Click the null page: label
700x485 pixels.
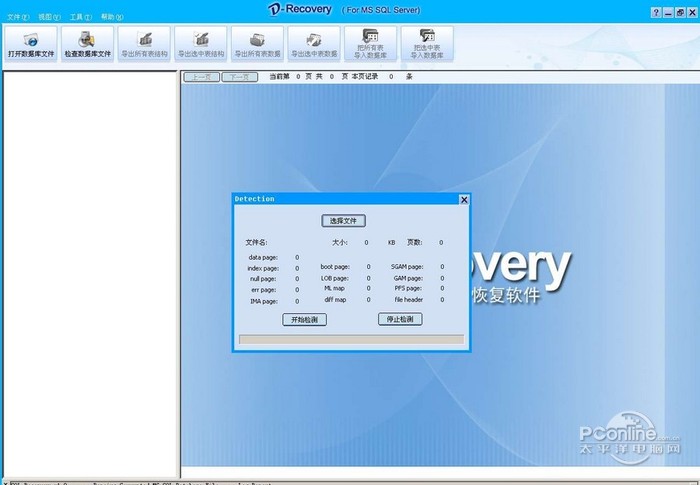pyautogui.click(x=263, y=279)
